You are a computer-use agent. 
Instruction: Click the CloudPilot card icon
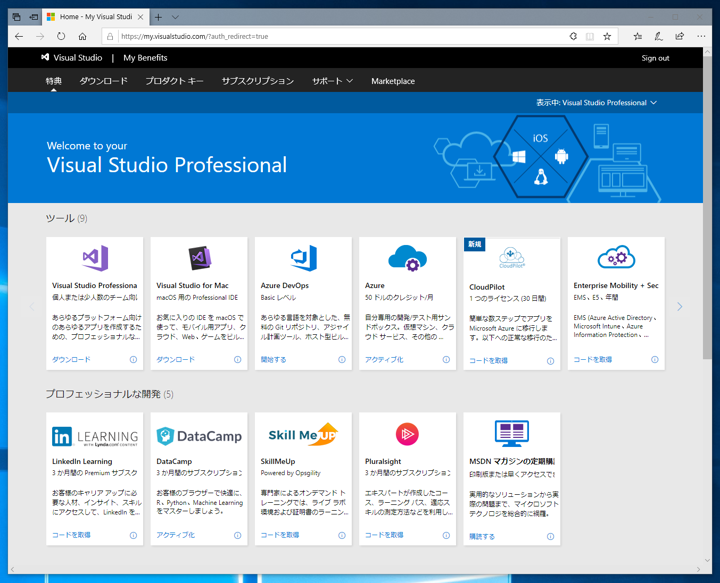click(512, 258)
